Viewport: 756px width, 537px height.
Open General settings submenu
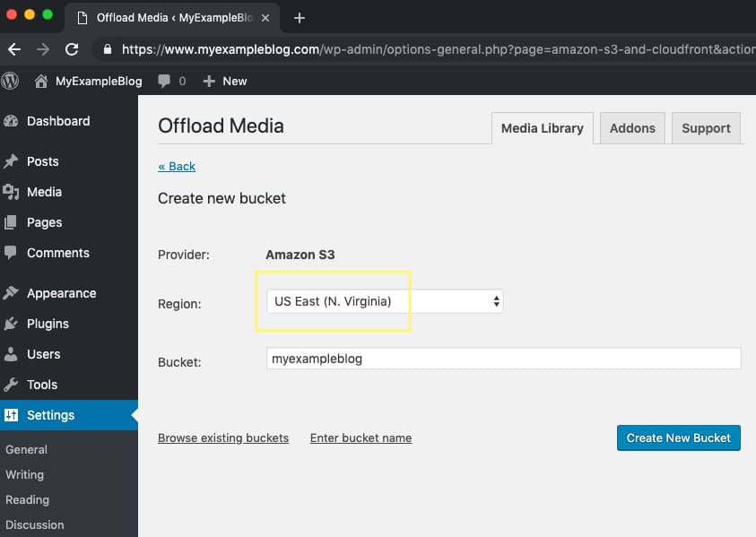27,449
